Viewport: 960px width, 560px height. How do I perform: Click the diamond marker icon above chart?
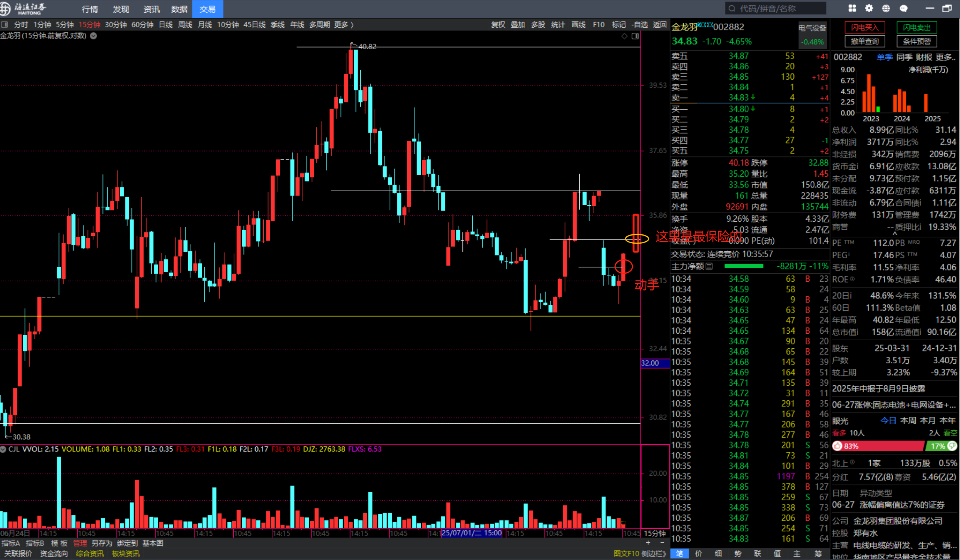point(624,36)
